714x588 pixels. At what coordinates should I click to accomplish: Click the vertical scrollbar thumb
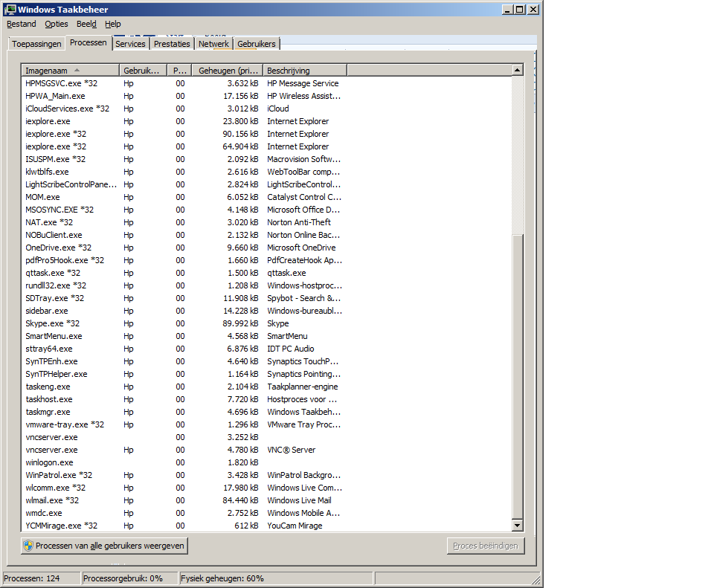tap(517, 376)
